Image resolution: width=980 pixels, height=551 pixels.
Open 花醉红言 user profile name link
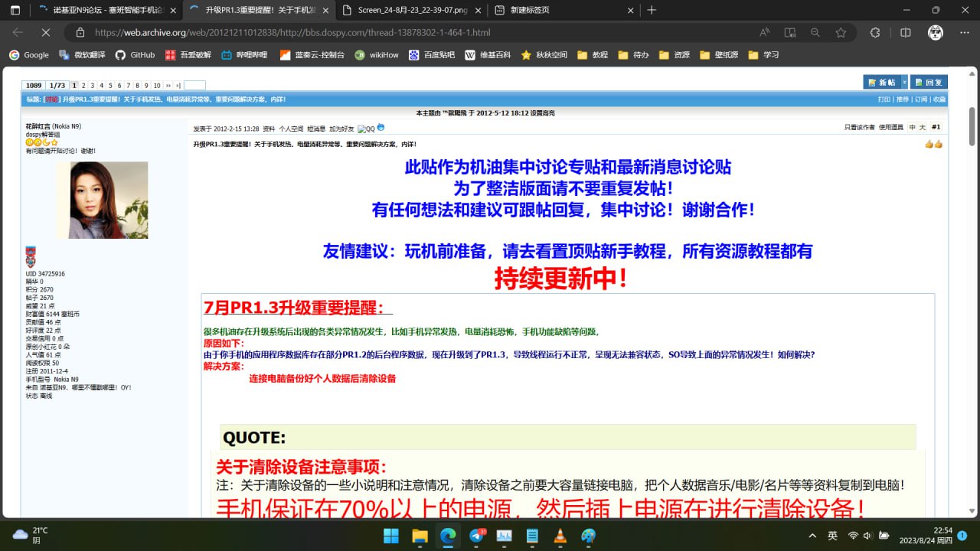point(38,126)
